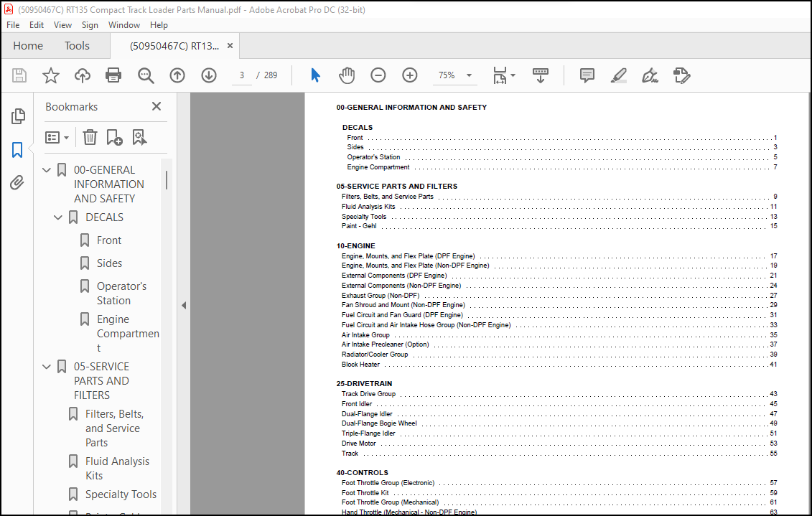Collapse 00-GENERAL INFORMATION AND SAFETY bookmark
Screen dimensions: 812x516
47,170
